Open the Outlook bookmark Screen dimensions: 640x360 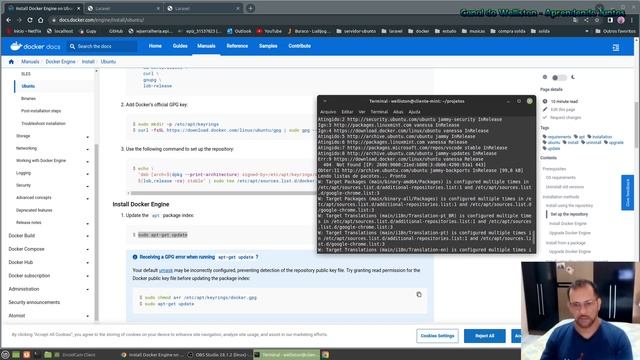(x=239, y=31)
